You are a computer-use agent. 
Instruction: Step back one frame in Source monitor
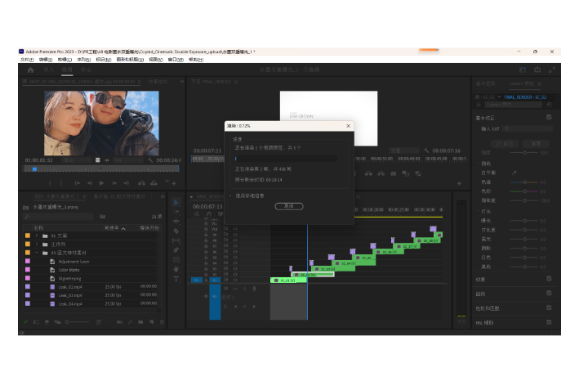pyautogui.click(x=89, y=183)
